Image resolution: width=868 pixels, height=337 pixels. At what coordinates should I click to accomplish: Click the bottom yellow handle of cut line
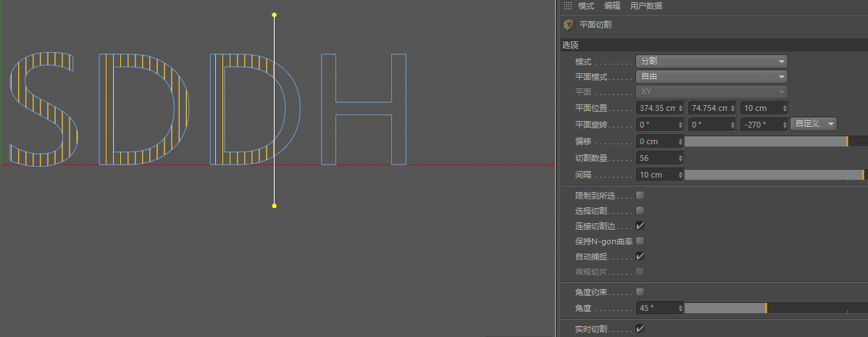click(x=274, y=206)
